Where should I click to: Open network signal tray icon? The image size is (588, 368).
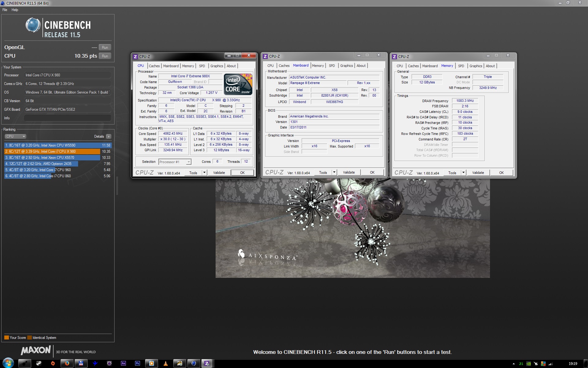point(551,364)
